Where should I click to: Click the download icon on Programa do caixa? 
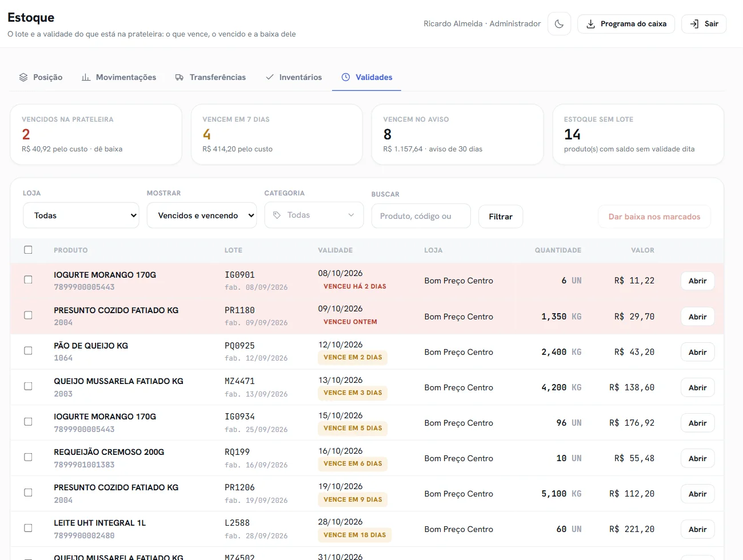[x=591, y=24]
